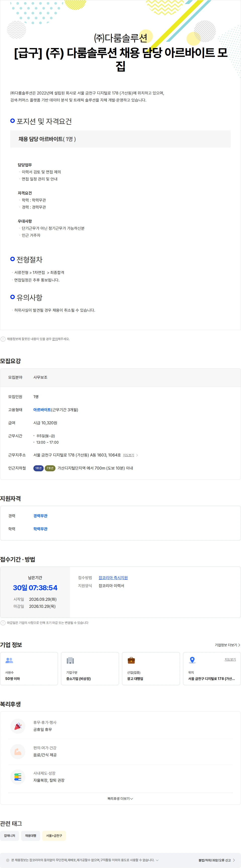Click 주5일(월~금) working days text
The image size is (241, 868).
coord(45,436)
